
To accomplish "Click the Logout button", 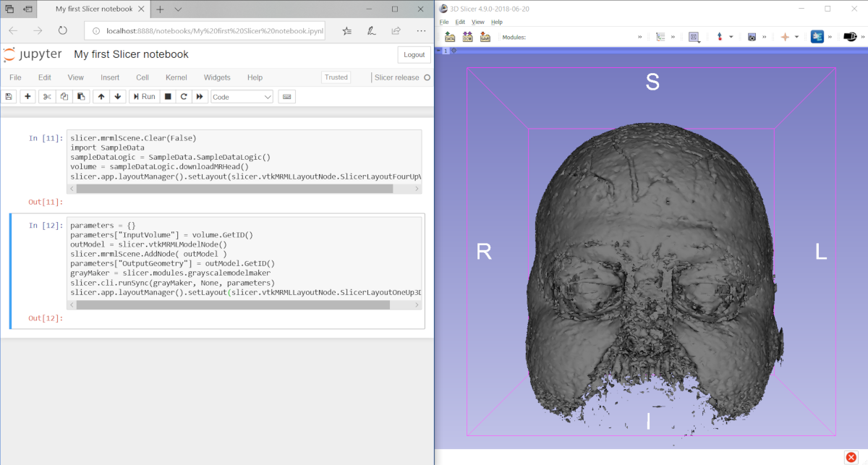I will tap(414, 54).
